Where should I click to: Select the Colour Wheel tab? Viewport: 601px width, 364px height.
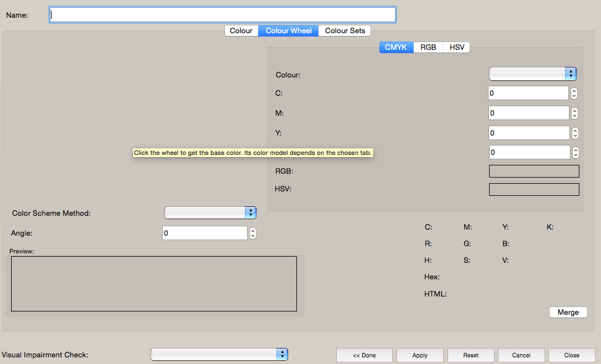tap(289, 31)
